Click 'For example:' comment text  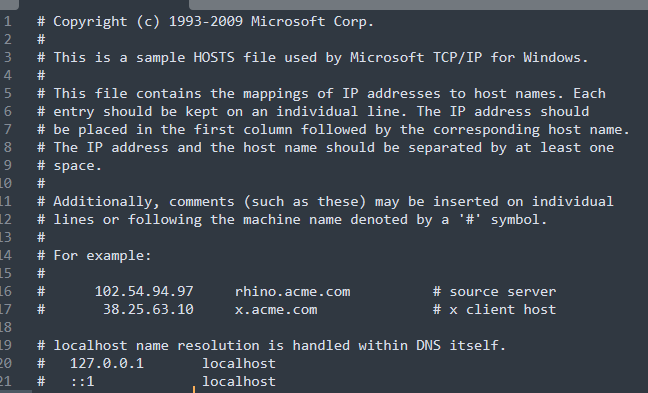click(102, 256)
